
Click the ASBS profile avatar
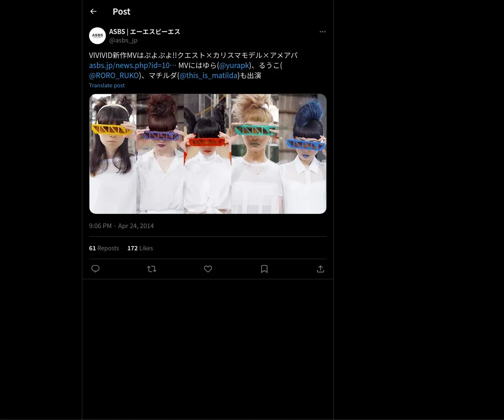97,36
